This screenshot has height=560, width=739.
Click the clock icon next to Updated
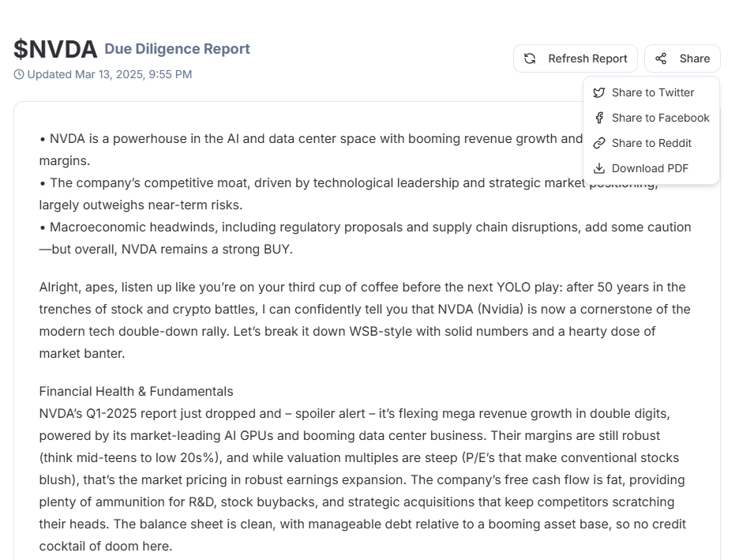[x=19, y=74]
